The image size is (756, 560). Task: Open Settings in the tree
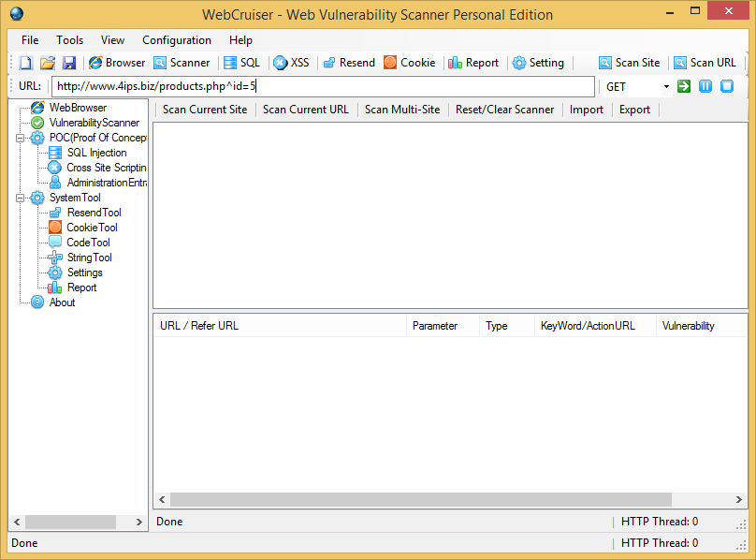coord(85,273)
